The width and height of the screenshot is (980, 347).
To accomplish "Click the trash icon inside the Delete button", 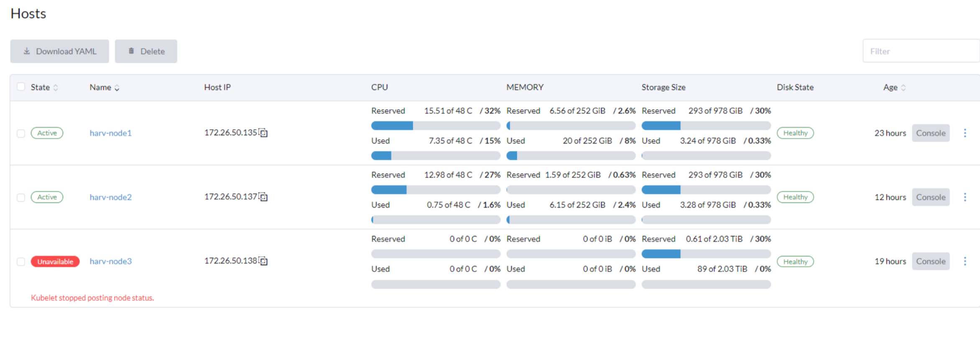I will pos(131,51).
